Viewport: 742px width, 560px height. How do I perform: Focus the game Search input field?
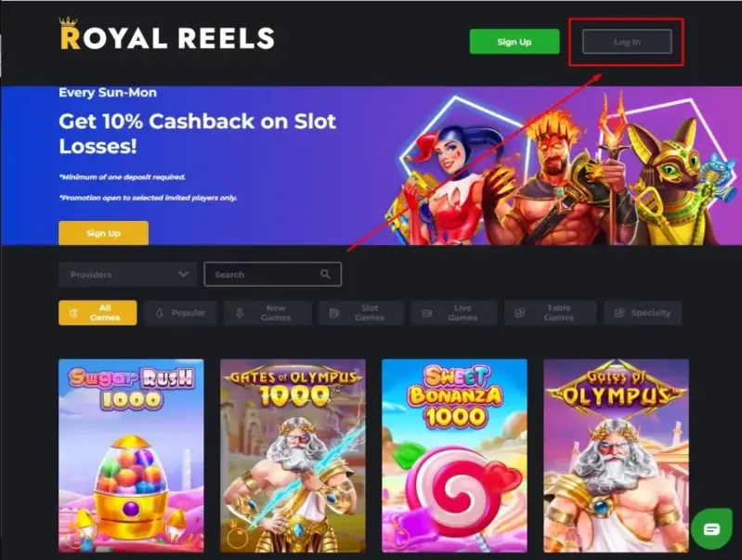pos(273,274)
